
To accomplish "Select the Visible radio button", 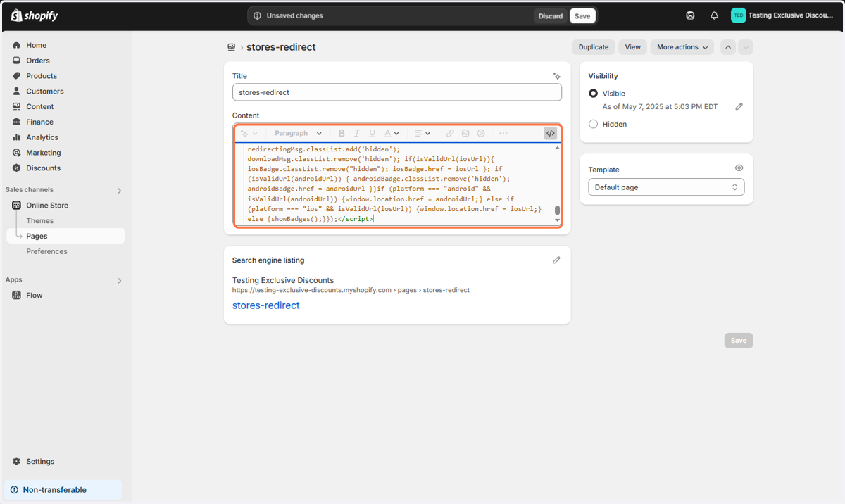I will [x=593, y=93].
